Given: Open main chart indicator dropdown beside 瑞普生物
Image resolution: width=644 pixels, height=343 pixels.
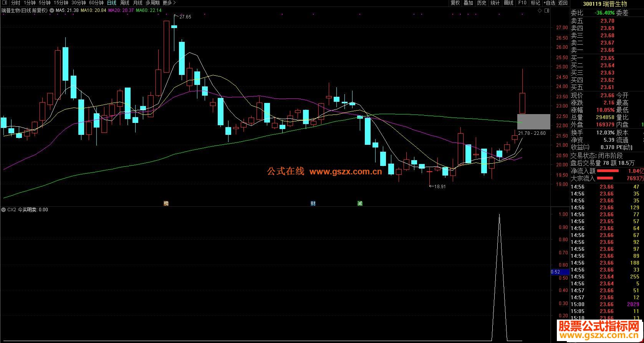Looking at the screenshot, I should coord(52,10).
